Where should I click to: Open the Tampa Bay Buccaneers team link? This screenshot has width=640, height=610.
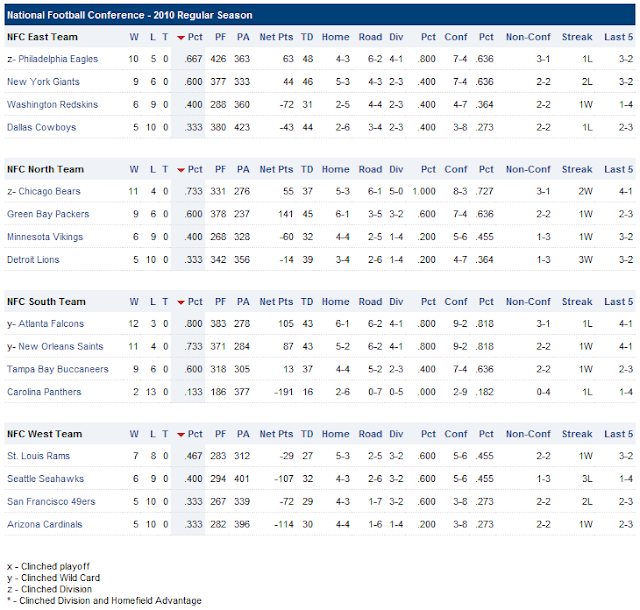pos(58,369)
